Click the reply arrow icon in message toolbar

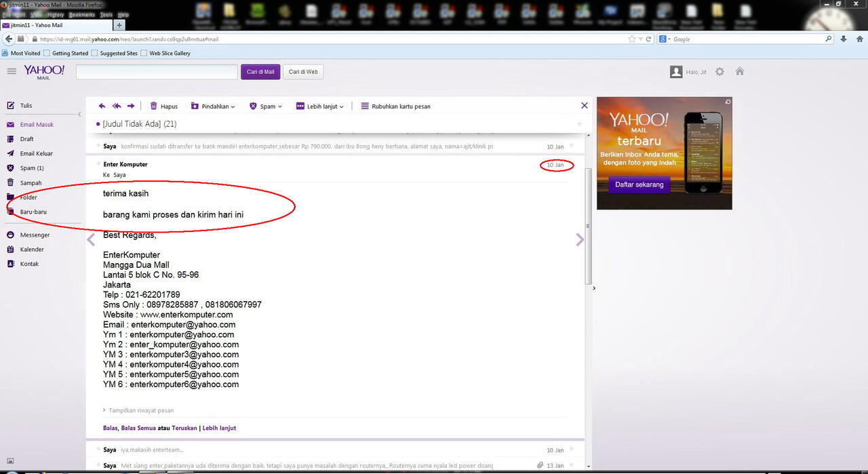tap(102, 106)
